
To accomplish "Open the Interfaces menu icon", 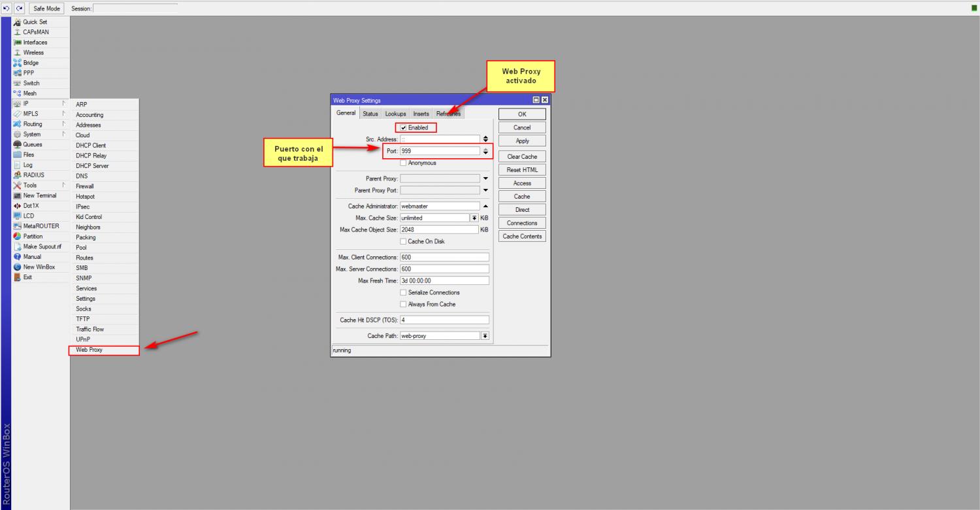I will (x=18, y=42).
